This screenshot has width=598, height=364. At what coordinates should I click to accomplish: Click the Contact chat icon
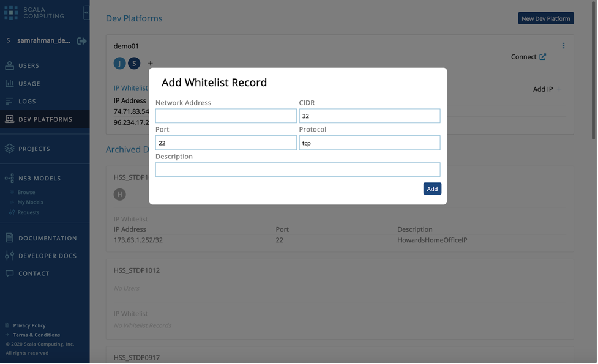(x=9, y=273)
